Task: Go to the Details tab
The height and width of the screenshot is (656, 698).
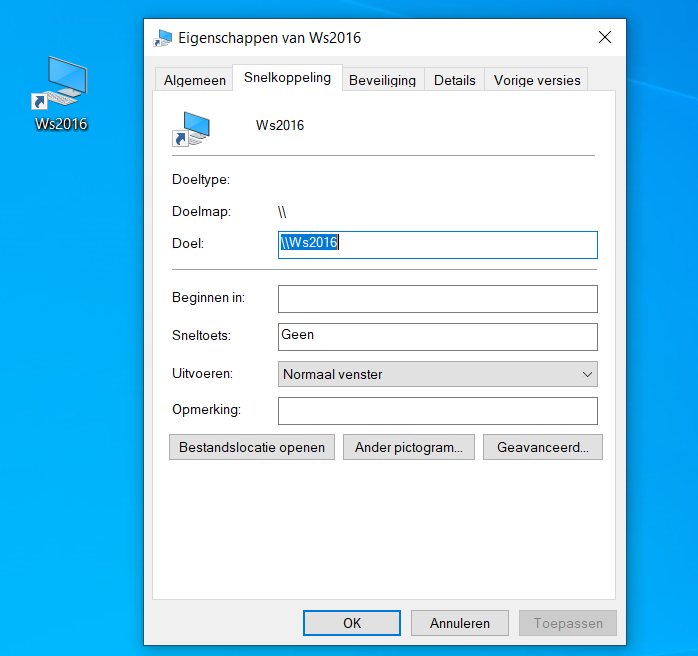Action: [x=454, y=80]
